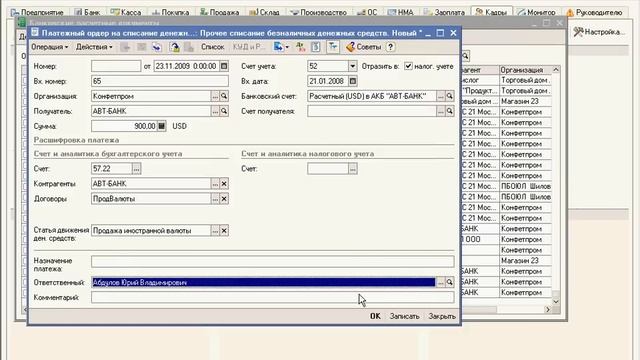Click the magnifier next to Ответственный field

(449, 282)
